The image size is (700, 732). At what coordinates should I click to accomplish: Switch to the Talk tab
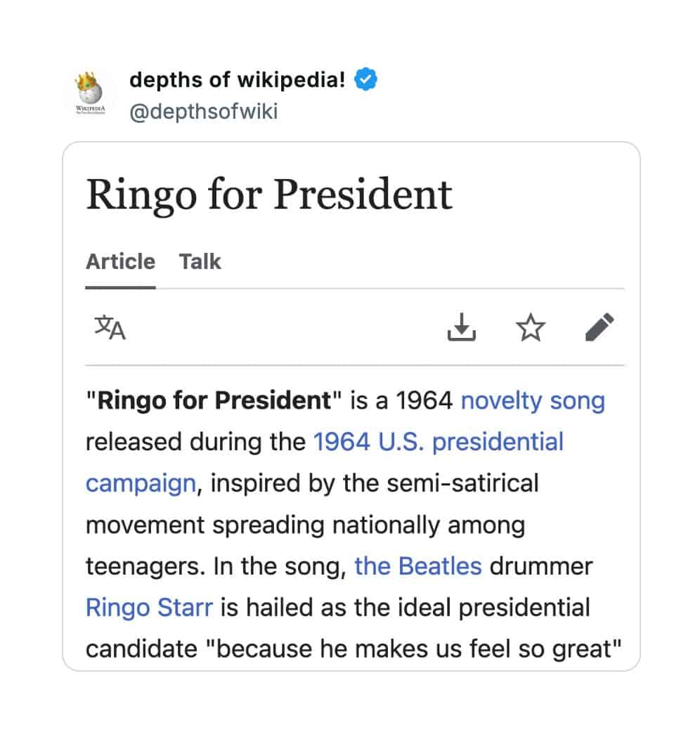(x=200, y=262)
